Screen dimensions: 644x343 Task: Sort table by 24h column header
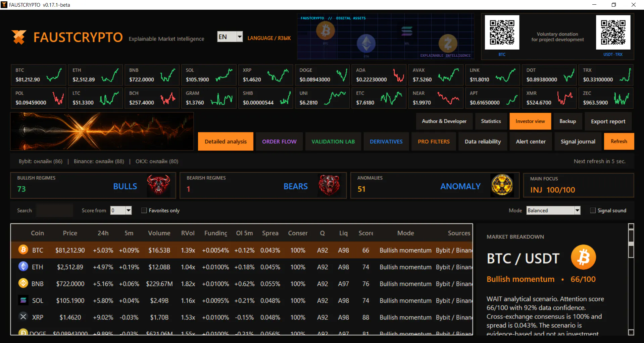click(103, 233)
